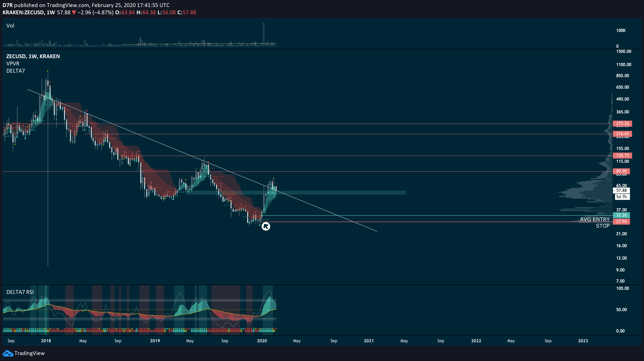The height and width of the screenshot is (361, 644).
Task: Click the Vol volume pane label
Action: [x=10, y=26]
